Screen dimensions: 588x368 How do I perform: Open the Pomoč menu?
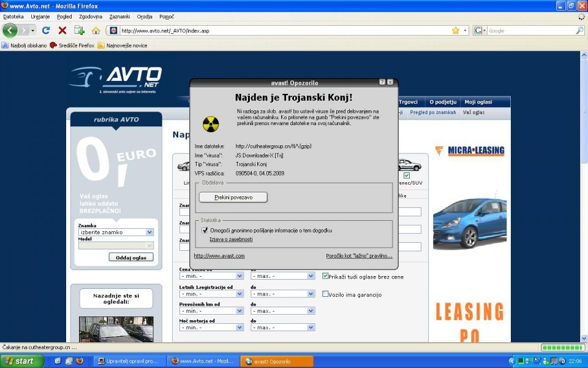click(x=167, y=17)
